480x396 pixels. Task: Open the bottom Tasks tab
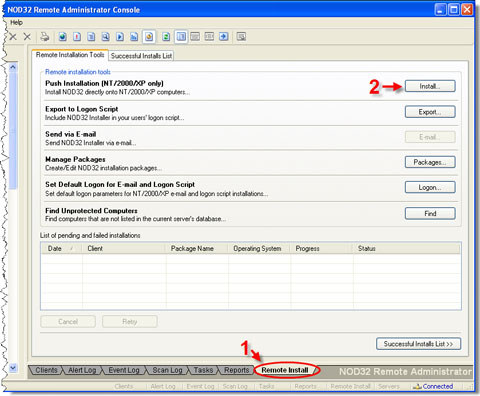click(x=203, y=370)
